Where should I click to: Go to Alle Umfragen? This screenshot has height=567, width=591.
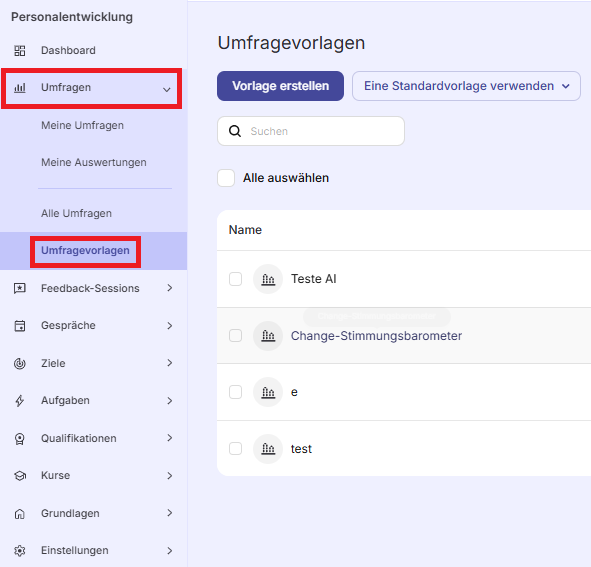click(x=76, y=213)
